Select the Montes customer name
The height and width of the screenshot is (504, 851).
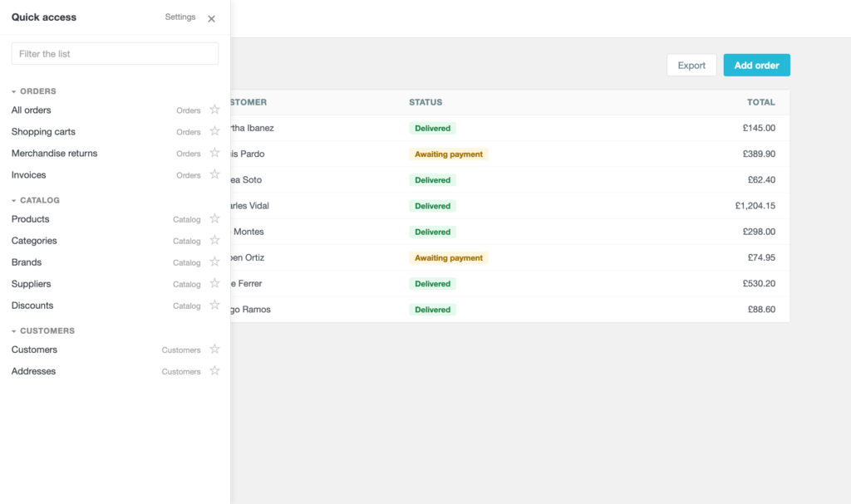248,232
